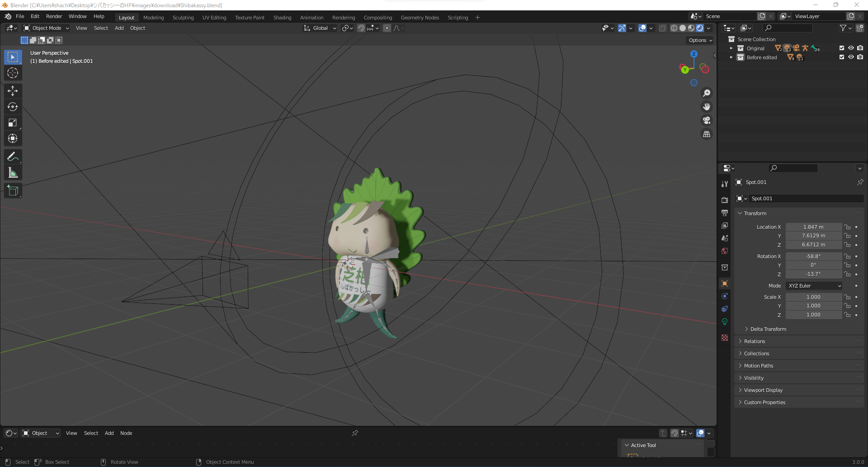868x467 pixels.
Task: Select the Move tool in toolbar
Action: coord(13,91)
